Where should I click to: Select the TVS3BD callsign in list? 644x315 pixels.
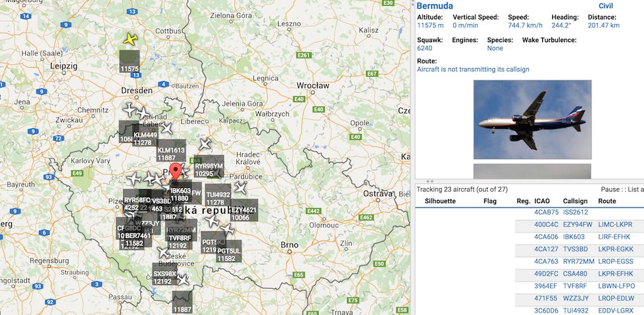click(576, 249)
